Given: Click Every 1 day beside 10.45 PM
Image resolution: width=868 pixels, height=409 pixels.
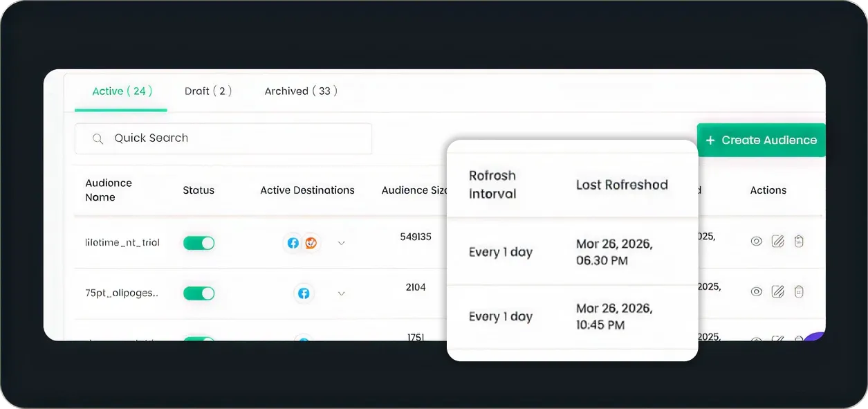Looking at the screenshot, I should click(x=501, y=316).
